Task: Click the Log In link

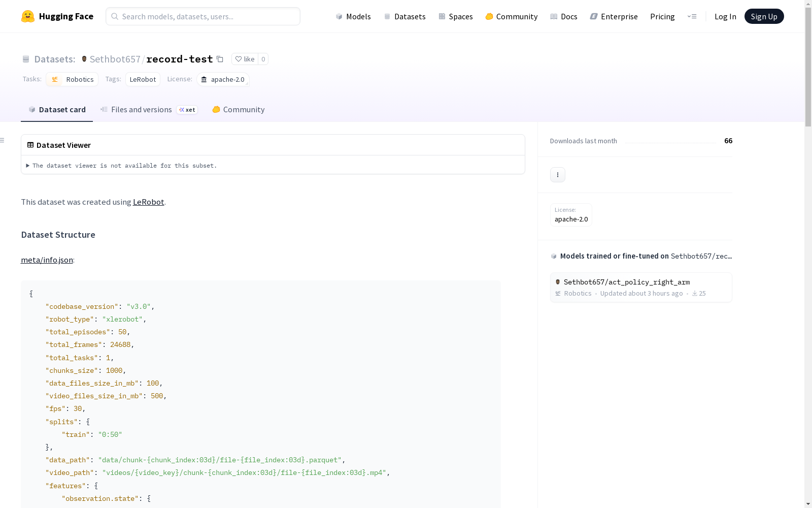Action: point(725,16)
